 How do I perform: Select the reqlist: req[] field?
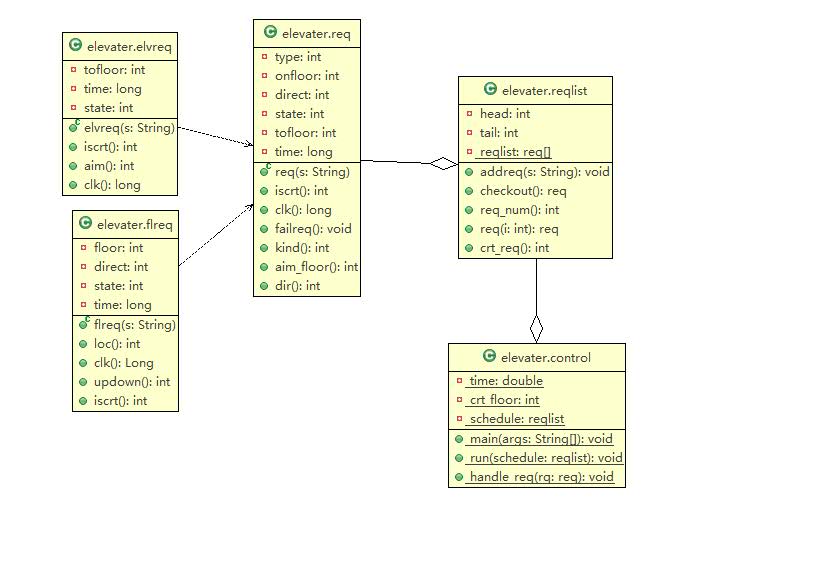pos(515,152)
